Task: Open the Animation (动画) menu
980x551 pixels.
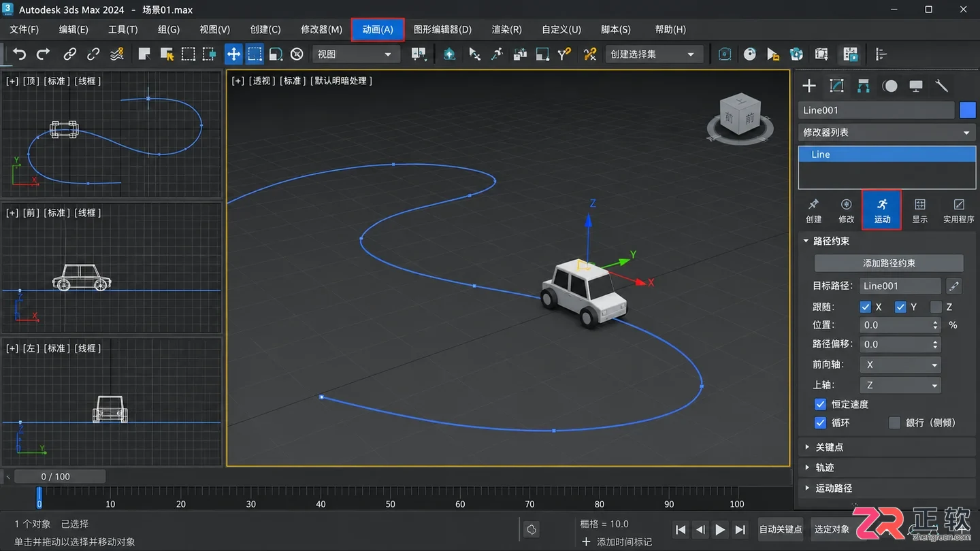Action: point(378,29)
